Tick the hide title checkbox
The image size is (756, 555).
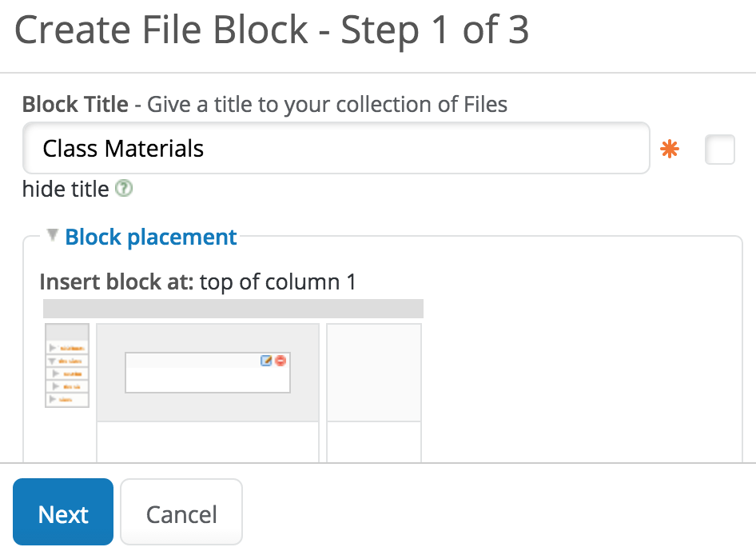coord(719,150)
